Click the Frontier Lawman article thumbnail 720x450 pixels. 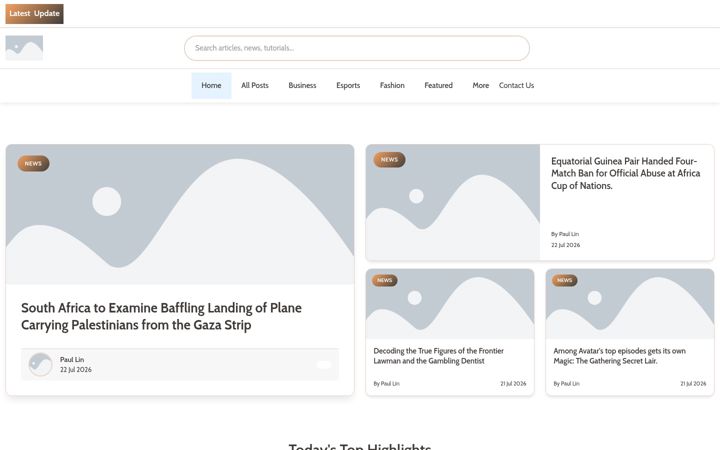pyautogui.click(x=450, y=304)
